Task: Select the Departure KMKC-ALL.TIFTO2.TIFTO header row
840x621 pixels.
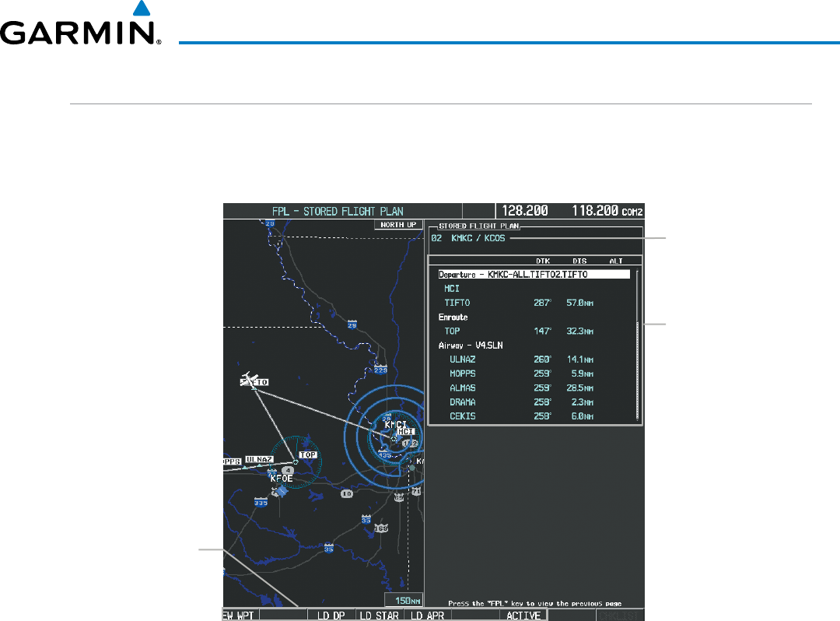Action: pos(534,275)
